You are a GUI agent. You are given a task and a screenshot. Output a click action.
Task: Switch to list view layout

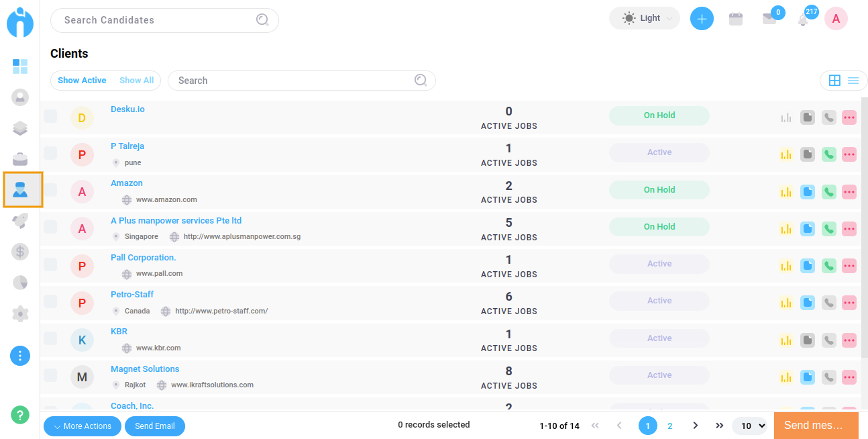pos(853,81)
